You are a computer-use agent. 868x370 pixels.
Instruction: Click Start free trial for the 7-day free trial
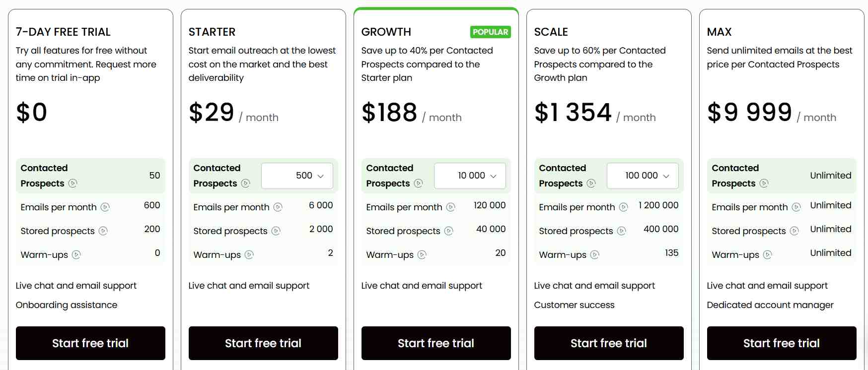(90, 343)
